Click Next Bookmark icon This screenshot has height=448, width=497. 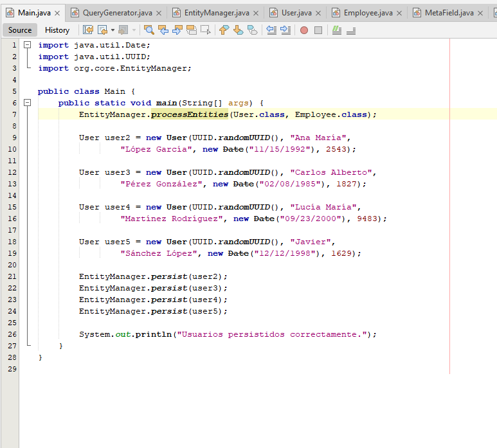(238, 30)
